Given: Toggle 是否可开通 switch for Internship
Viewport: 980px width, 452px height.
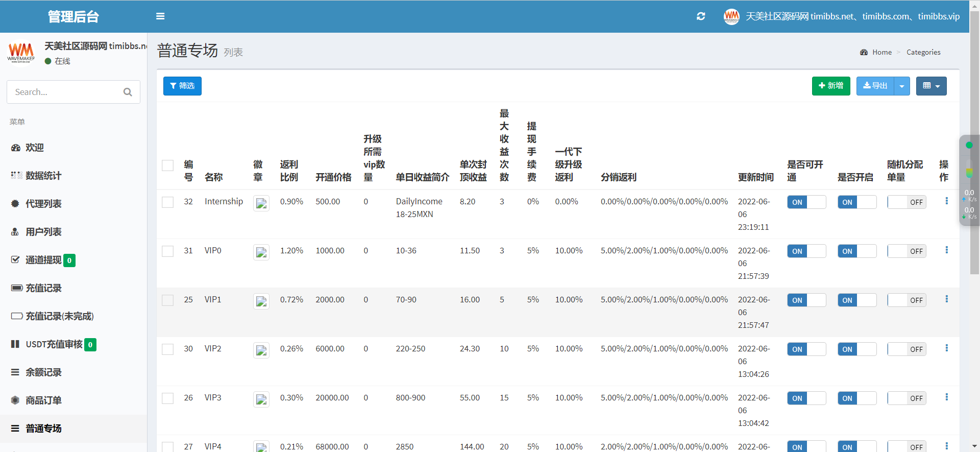Looking at the screenshot, I should tap(806, 202).
